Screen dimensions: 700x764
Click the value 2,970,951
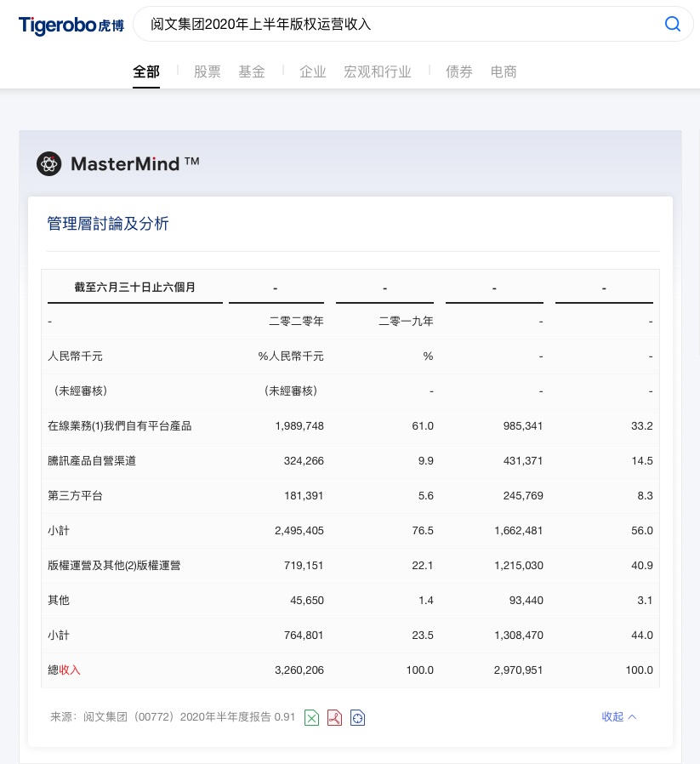(518, 670)
